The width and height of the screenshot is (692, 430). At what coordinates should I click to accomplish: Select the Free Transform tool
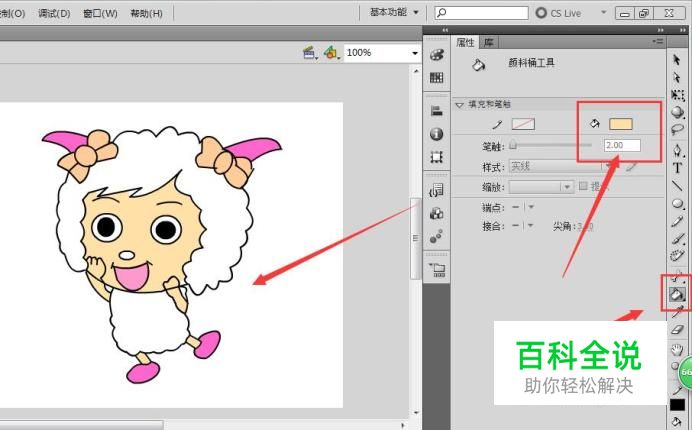tap(677, 95)
